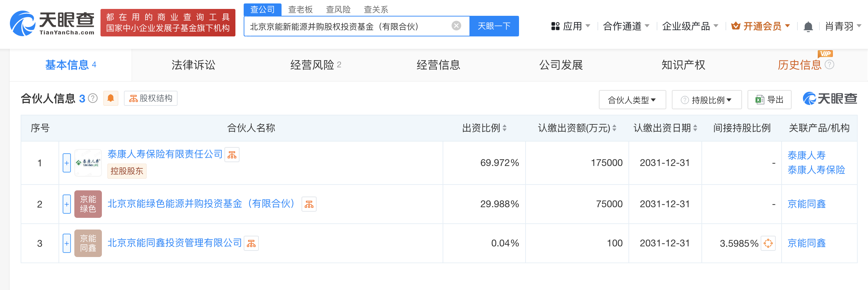Select the 查老板 search tab
The image size is (868, 290).
(x=300, y=10)
